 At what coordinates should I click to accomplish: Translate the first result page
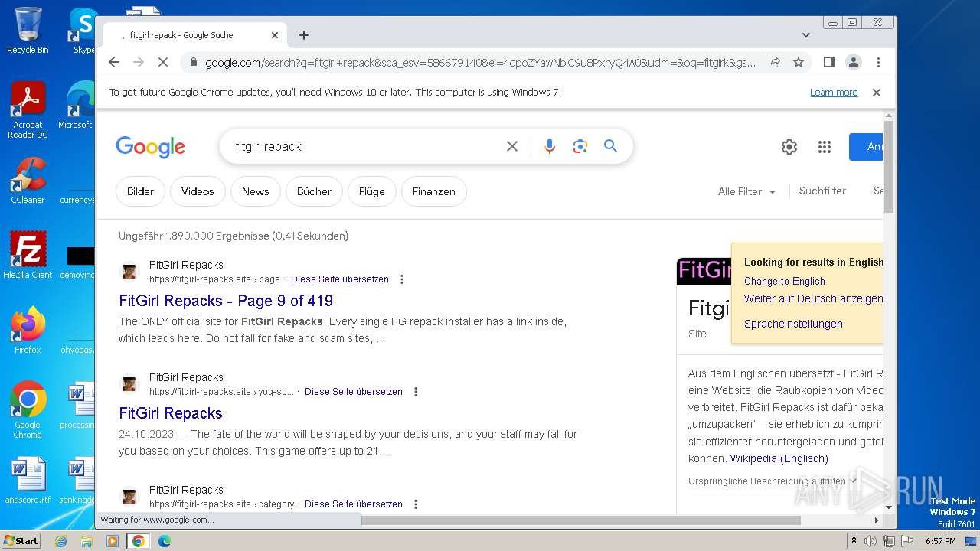(x=340, y=279)
